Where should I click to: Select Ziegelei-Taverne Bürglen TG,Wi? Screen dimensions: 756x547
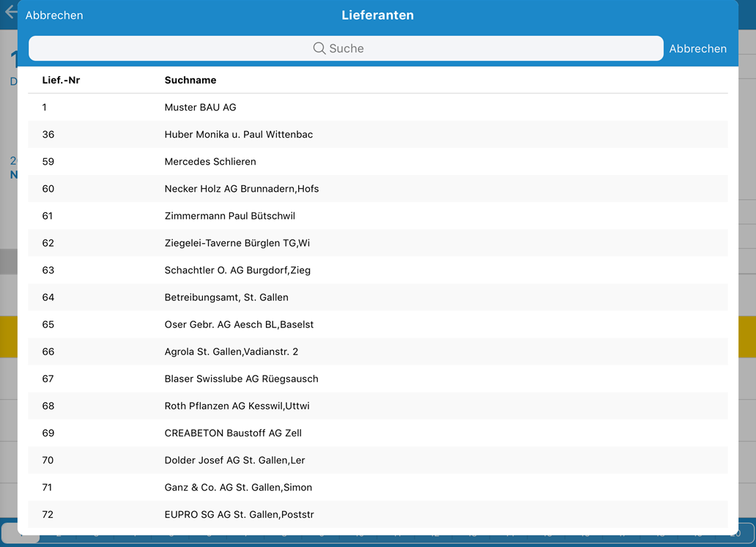coord(377,243)
